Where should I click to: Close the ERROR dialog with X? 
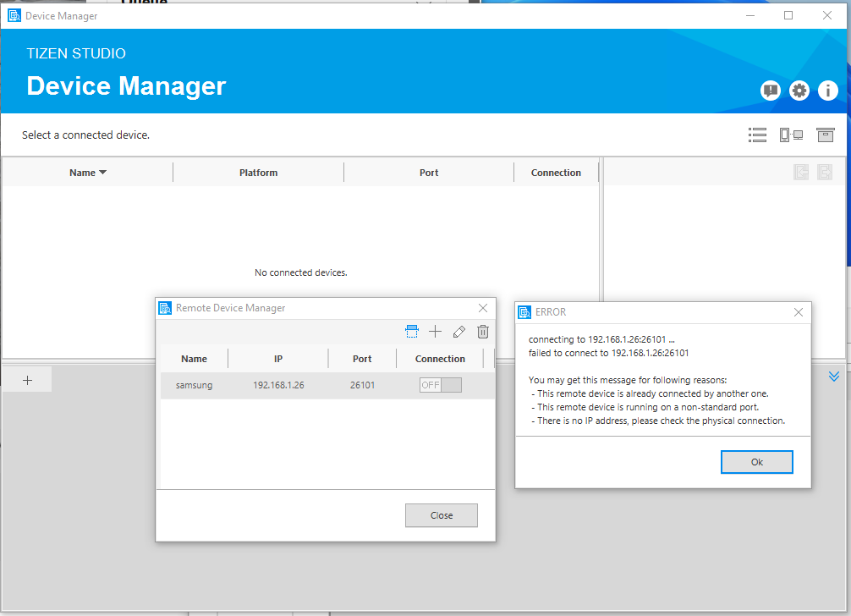pyautogui.click(x=798, y=312)
